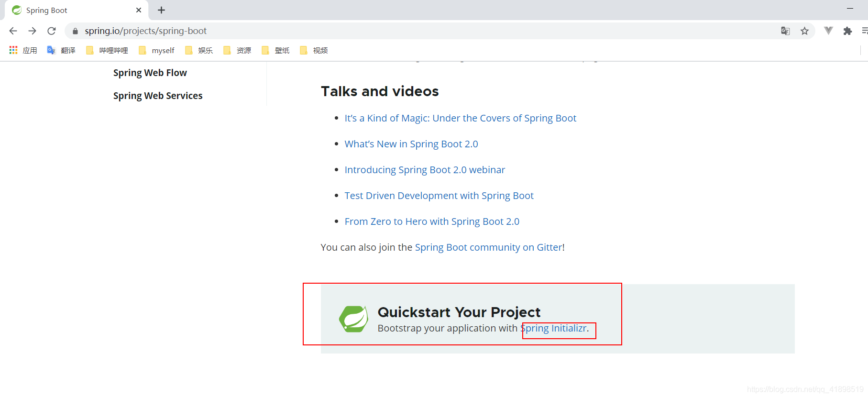
Task: Open Spring Web Flow project in sidebar
Action: (150, 73)
